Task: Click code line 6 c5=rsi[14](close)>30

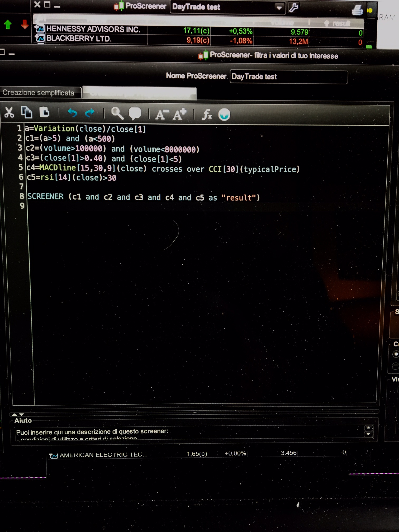Action: coord(72,178)
